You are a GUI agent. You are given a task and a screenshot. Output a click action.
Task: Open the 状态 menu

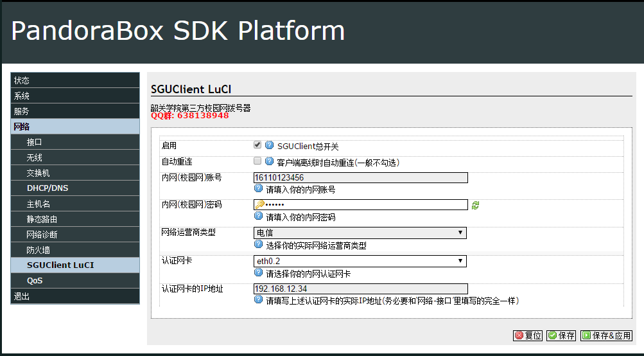[x=75, y=80]
